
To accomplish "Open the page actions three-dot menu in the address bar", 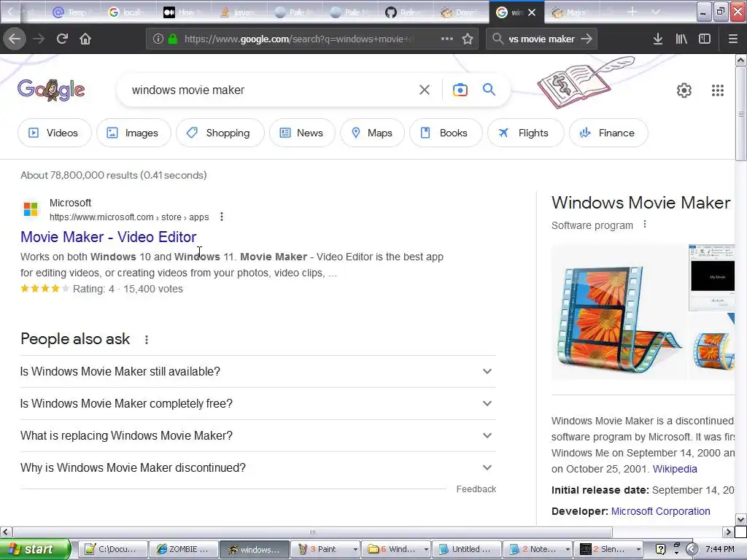I will [447, 39].
